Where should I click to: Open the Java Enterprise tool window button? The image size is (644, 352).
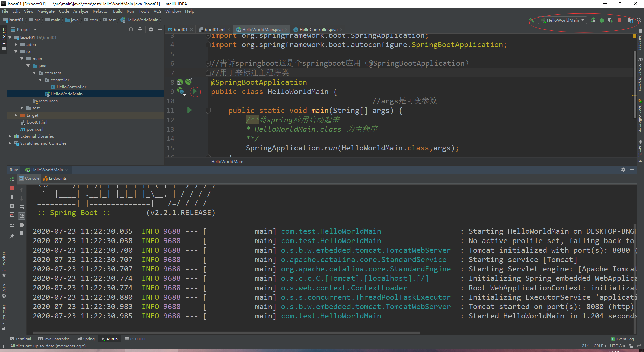[x=54, y=339]
